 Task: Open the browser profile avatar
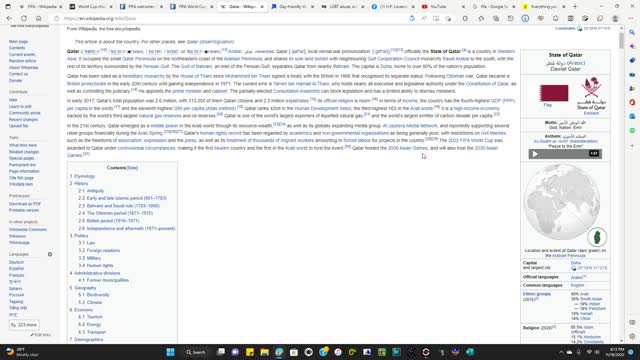[615, 18]
